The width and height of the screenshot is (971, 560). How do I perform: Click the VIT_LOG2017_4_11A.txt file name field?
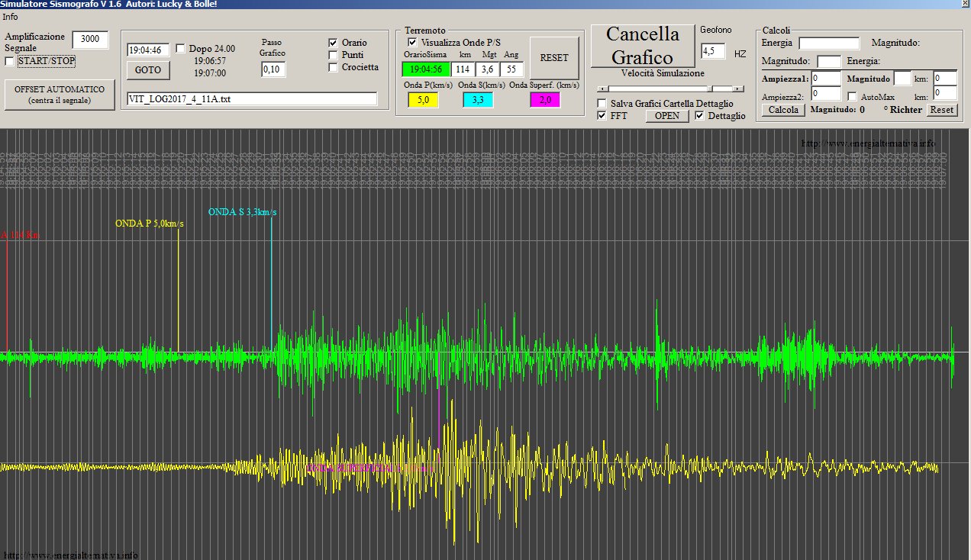point(253,99)
